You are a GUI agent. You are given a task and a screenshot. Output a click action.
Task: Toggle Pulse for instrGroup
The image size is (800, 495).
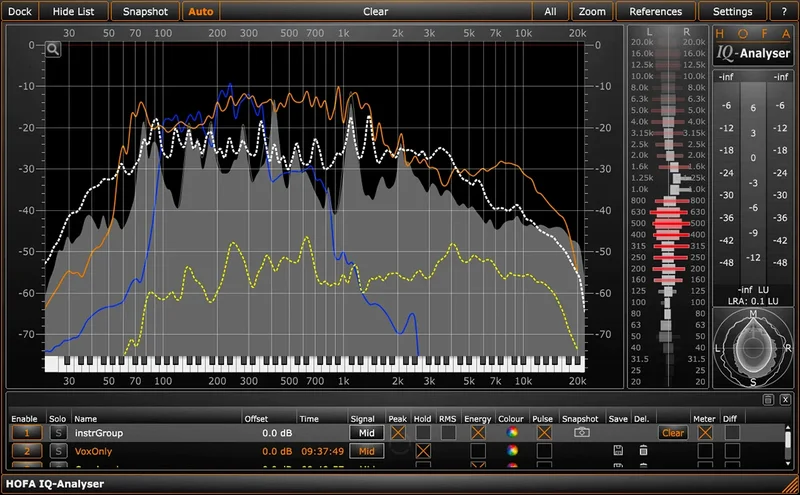(544, 433)
